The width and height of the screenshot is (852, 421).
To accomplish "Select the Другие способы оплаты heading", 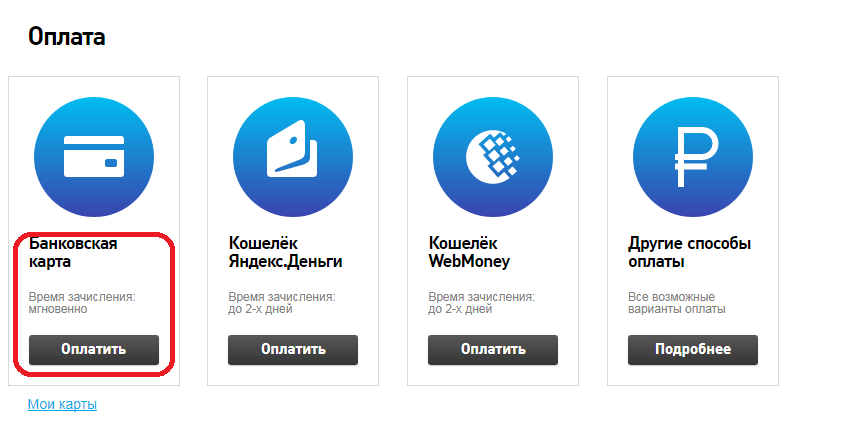I will (690, 252).
